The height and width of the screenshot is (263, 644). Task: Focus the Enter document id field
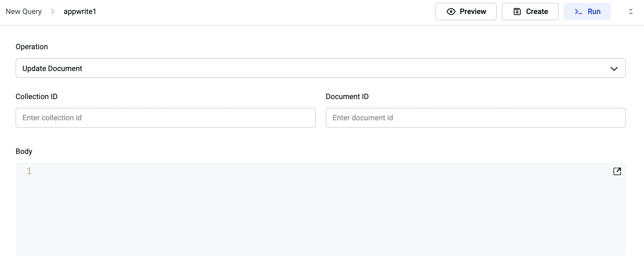click(x=476, y=118)
